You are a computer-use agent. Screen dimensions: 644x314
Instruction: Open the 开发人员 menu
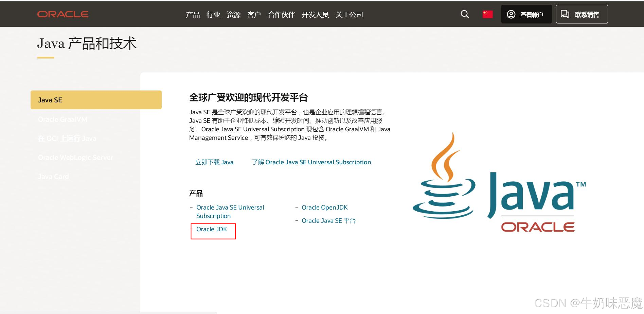click(x=315, y=15)
